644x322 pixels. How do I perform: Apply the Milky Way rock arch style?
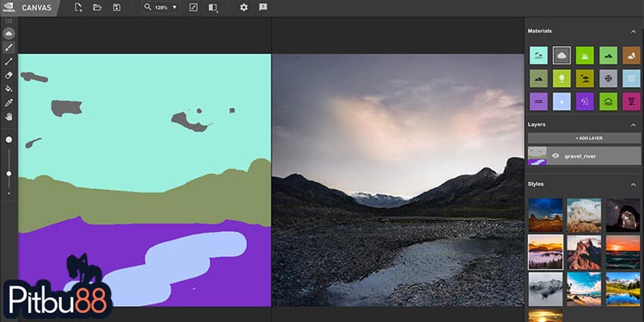[623, 215]
